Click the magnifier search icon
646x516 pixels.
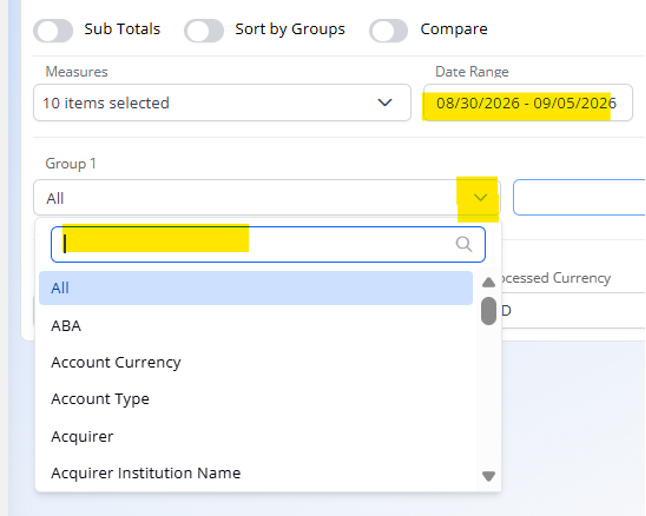[464, 244]
